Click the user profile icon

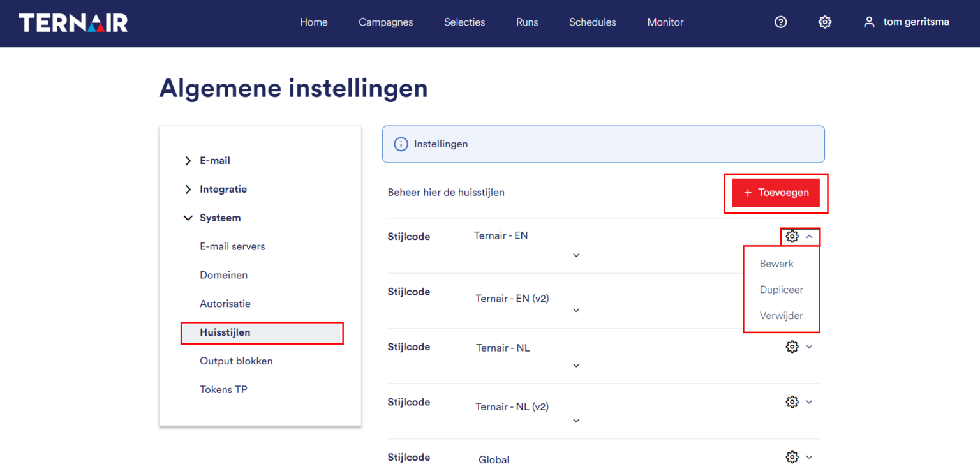point(868,22)
